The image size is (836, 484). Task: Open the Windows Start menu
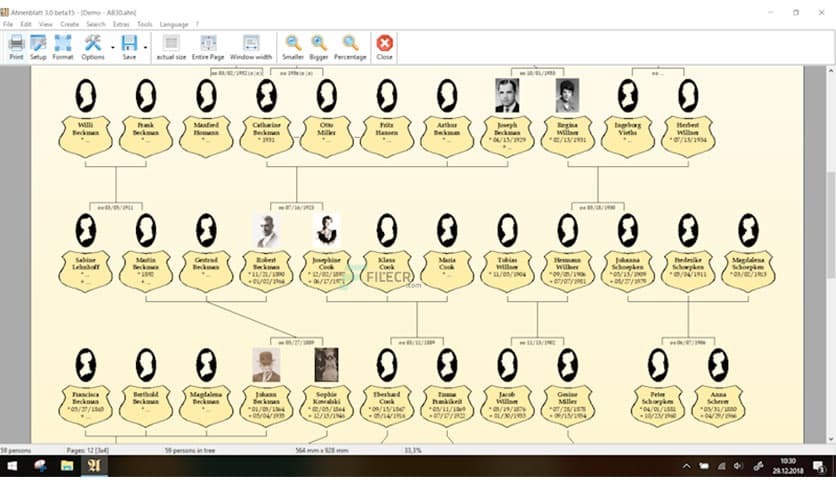[x=12, y=466]
